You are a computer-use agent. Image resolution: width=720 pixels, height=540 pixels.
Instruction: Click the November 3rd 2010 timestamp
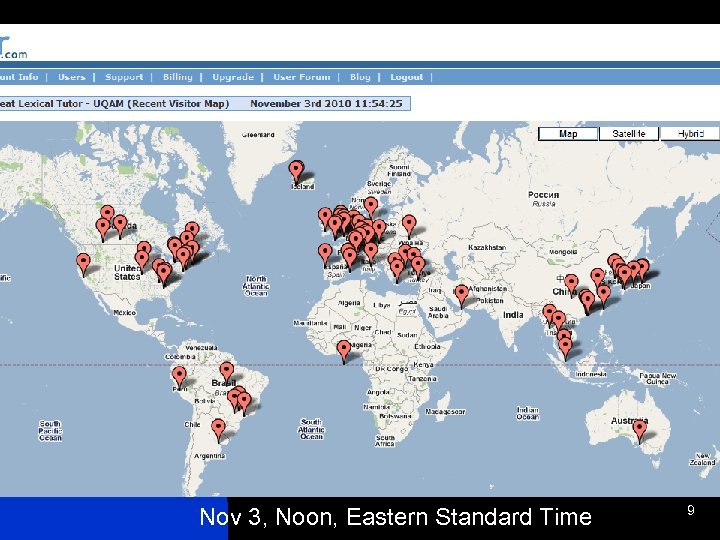(x=326, y=104)
